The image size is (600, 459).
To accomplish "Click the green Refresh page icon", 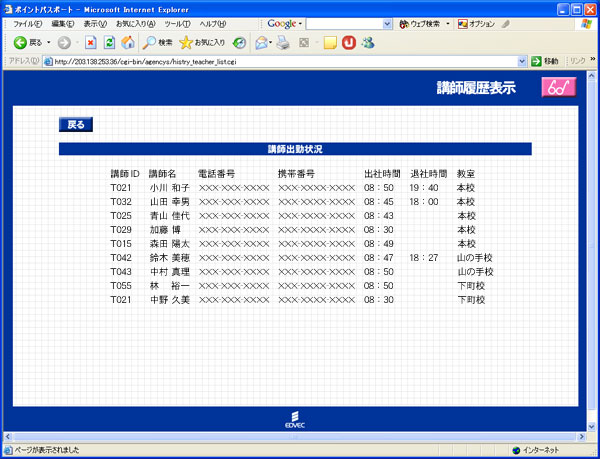I will click(x=109, y=43).
